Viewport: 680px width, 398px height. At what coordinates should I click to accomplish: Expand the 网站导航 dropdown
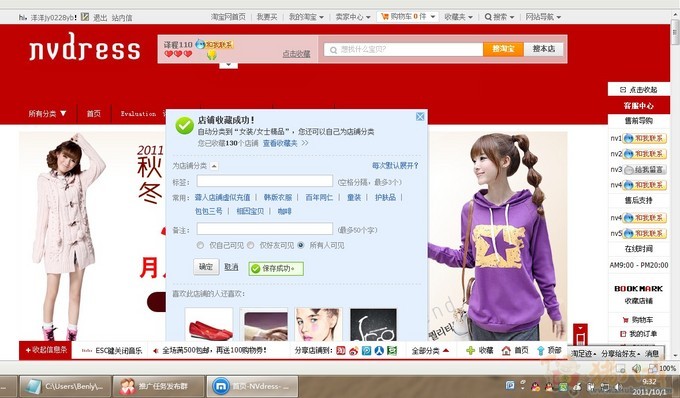[543, 17]
